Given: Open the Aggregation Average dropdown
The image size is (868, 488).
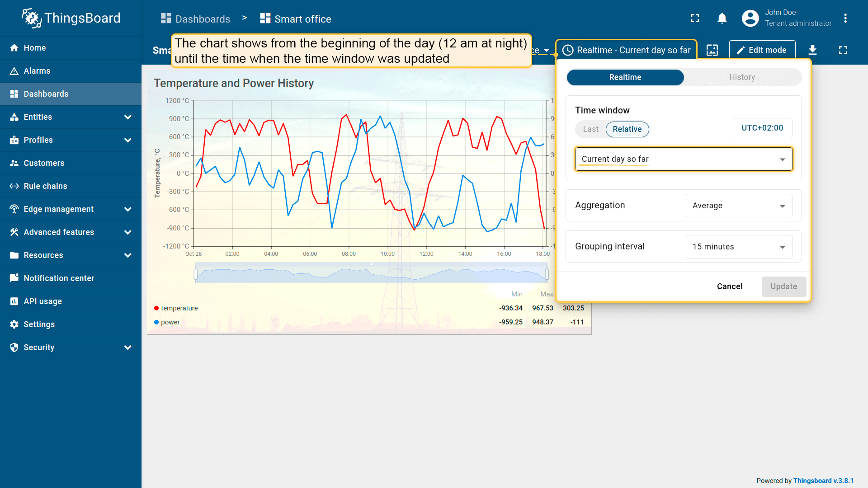Looking at the screenshot, I should pyautogui.click(x=739, y=206).
